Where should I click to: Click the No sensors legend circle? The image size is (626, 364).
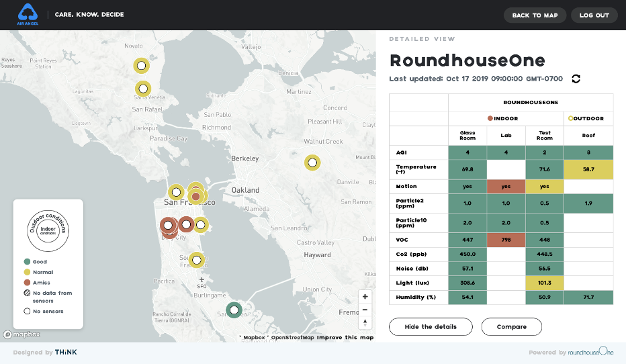pos(27,311)
